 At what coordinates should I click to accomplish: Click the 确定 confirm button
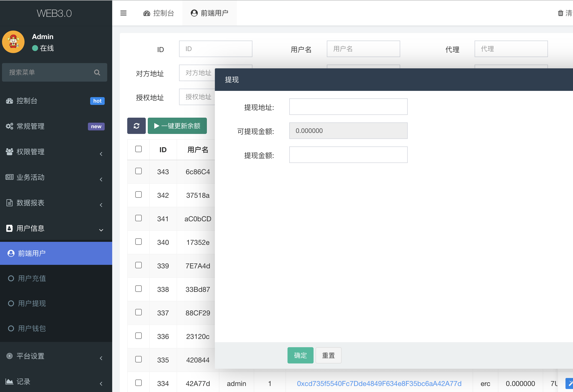coord(300,355)
